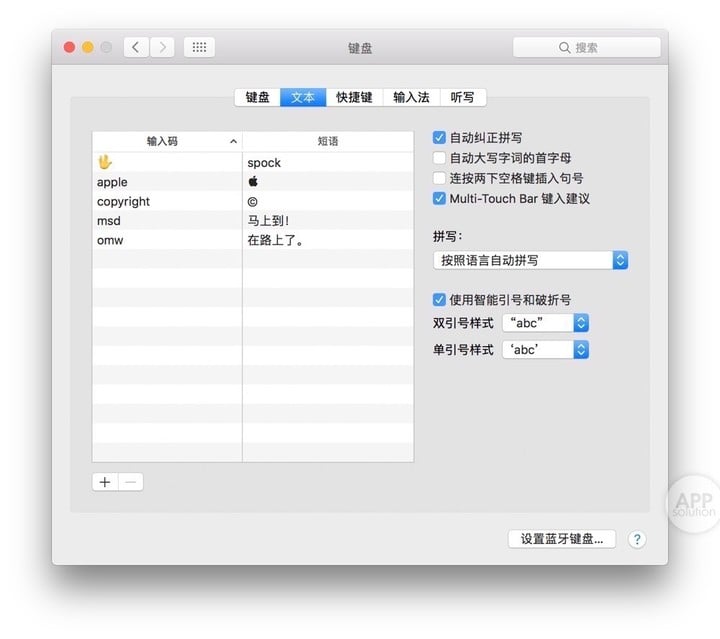Add a new text shortcut with plus button
This screenshot has width=720, height=639.
point(105,482)
